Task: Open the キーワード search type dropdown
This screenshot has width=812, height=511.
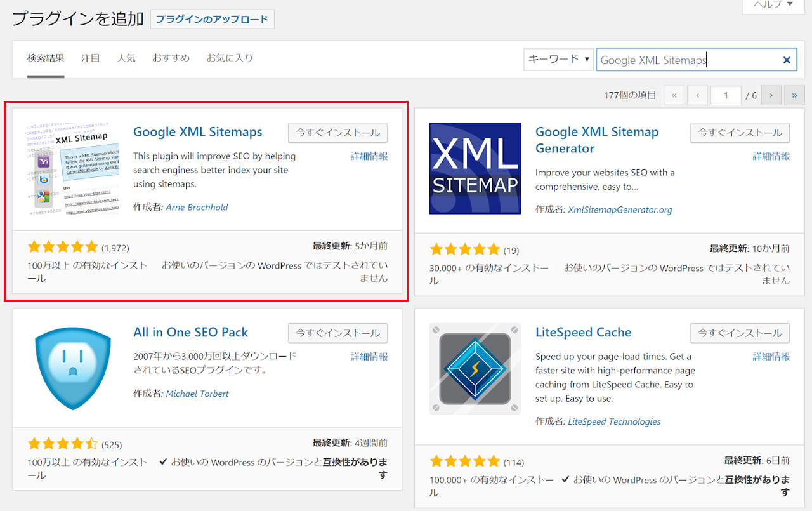Action: (x=558, y=59)
